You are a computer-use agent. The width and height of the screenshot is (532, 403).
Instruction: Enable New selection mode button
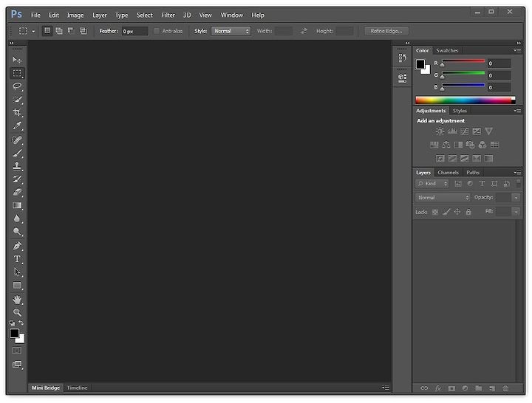point(47,31)
